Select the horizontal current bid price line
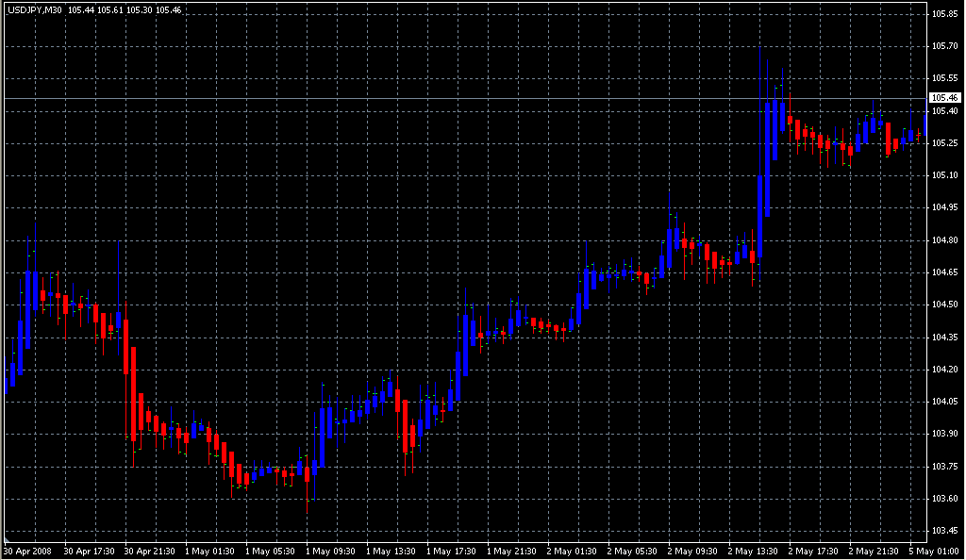 (x=466, y=98)
